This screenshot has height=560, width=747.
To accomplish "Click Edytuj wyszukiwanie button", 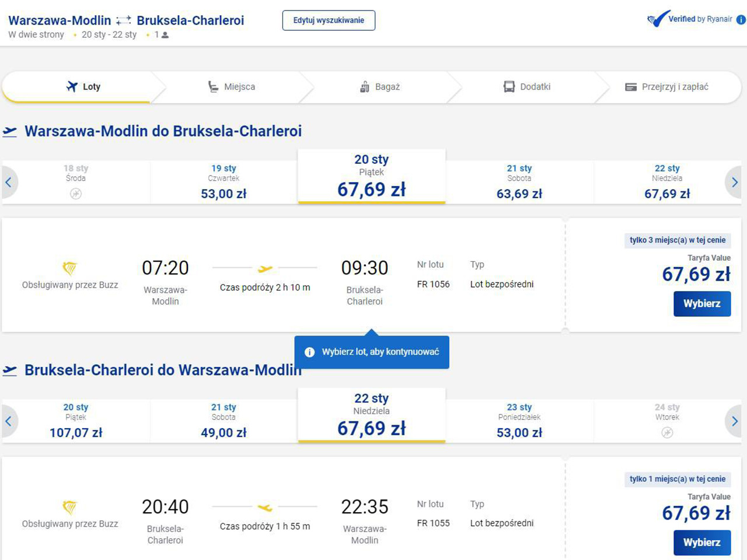I will coord(329,20).
